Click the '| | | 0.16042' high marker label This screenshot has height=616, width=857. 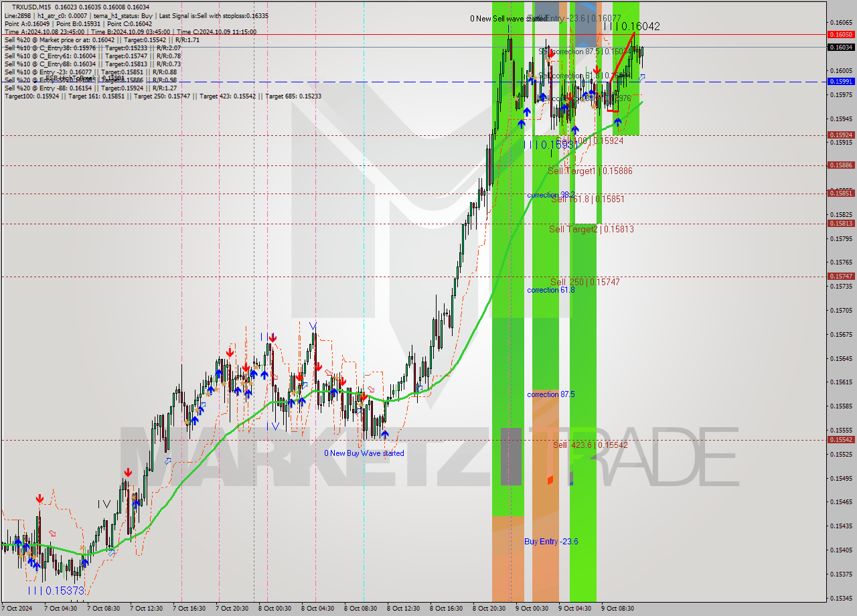click(631, 27)
